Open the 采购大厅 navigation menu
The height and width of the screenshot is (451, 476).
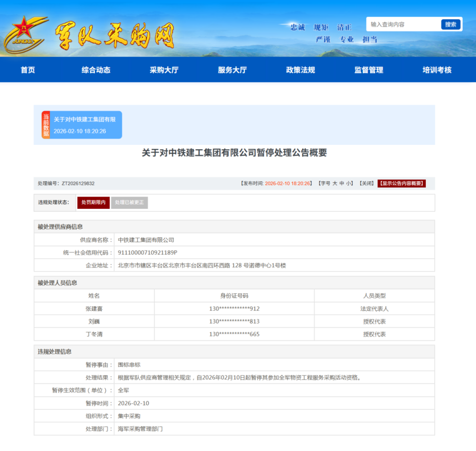point(164,70)
